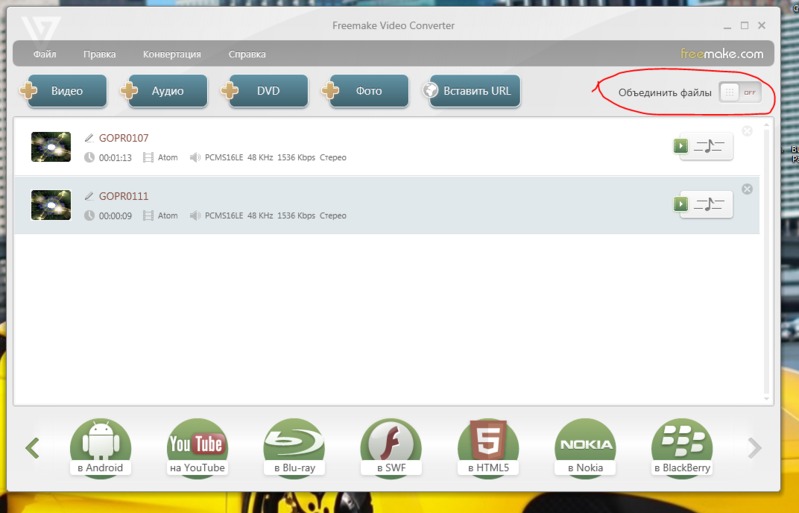The width and height of the screenshot is (799, 513).
Task: Open the editor for GOPR0107 (scissors button)
Action: (x=709, y=147)
